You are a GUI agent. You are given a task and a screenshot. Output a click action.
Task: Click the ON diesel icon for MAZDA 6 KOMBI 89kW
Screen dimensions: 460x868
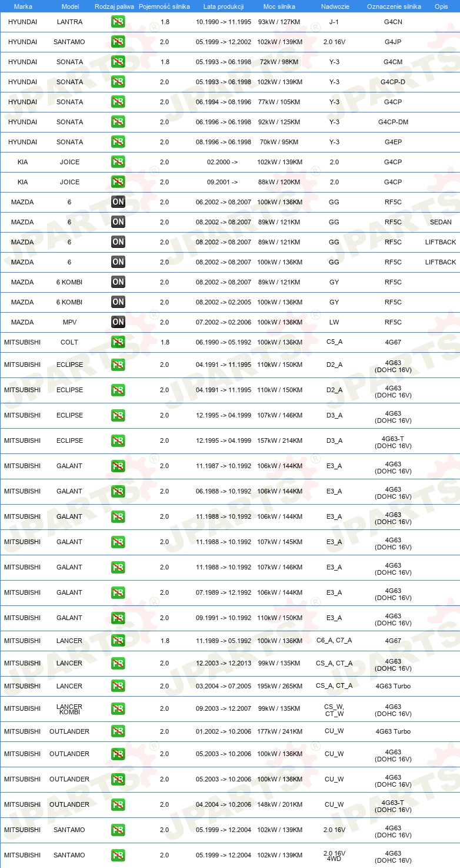coord(118,282)
